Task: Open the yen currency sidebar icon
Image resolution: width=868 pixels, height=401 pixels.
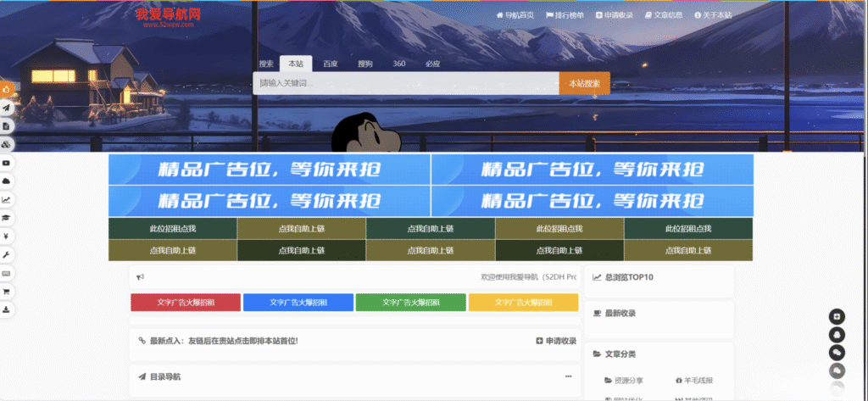Action: coord(6,236)
